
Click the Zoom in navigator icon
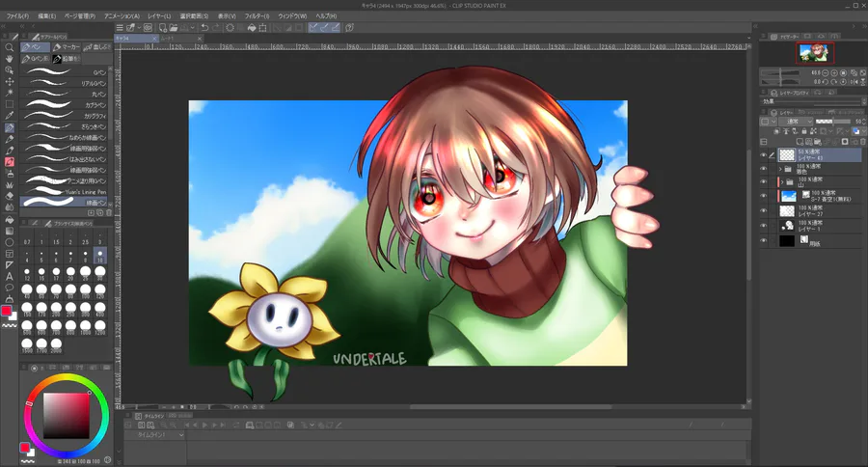point(834,73)
